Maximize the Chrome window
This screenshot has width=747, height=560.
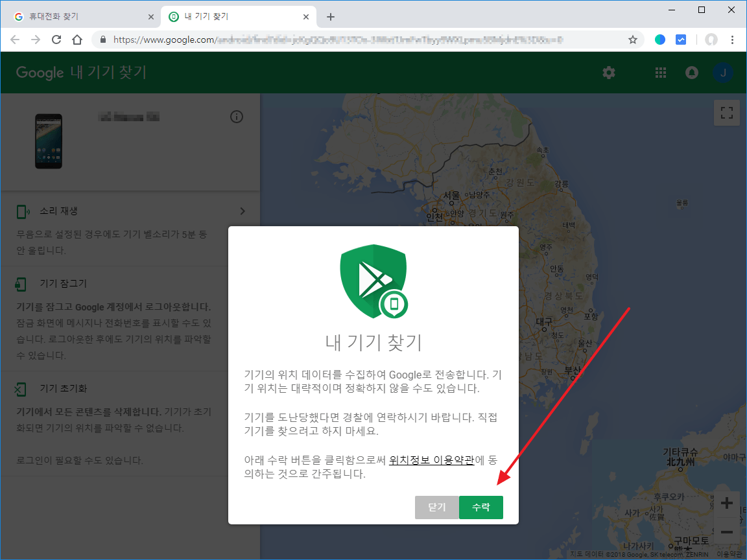701,10
